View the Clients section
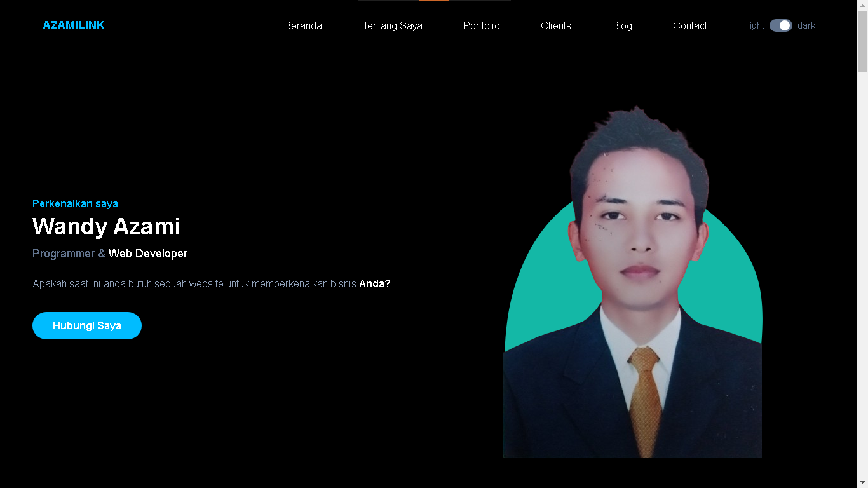Image resolution: width=868 pixels, height=488 pixels. (x=555, y=25)
